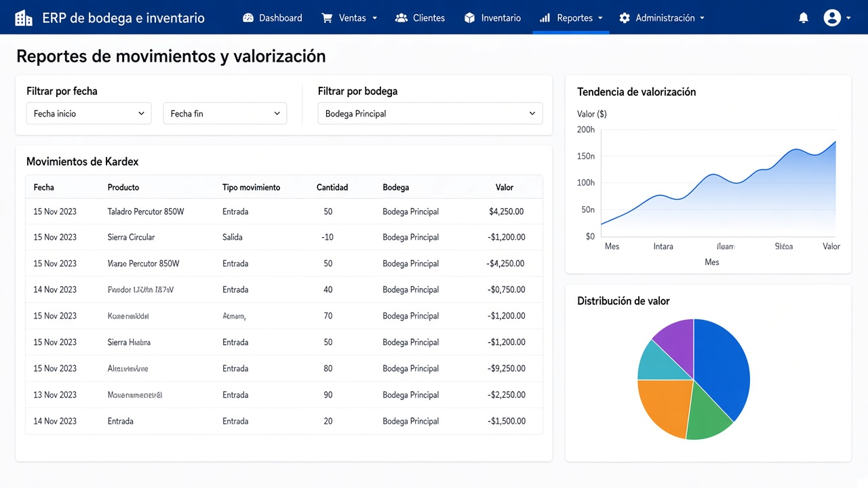Click the -$1,500.00 value cell
Image resolution: width=868 pixels, height=488 pixels.
tap(507, 421)
